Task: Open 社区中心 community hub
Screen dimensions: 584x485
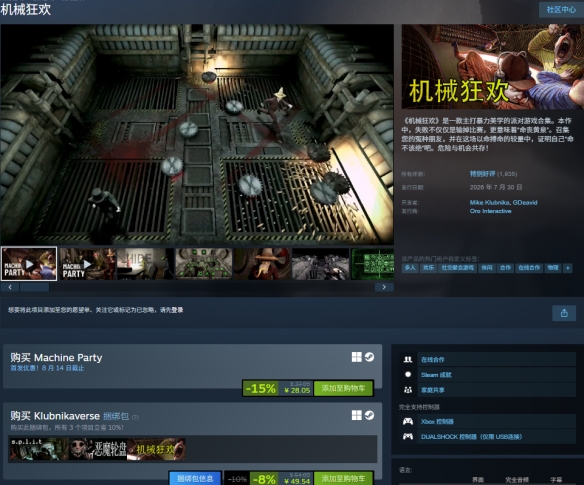Action: 561,10
